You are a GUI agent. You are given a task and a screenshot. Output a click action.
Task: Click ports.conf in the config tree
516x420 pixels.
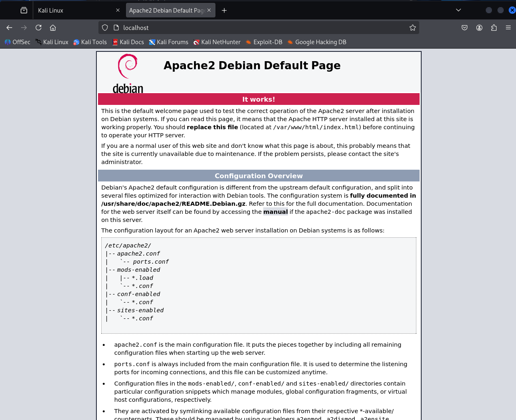click(x=151, y=262)
